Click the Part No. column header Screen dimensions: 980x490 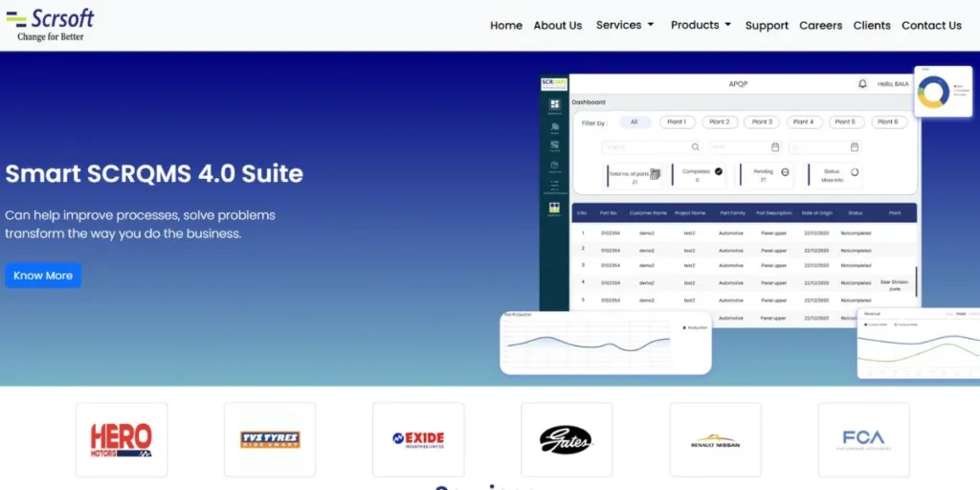pos(610,213)
